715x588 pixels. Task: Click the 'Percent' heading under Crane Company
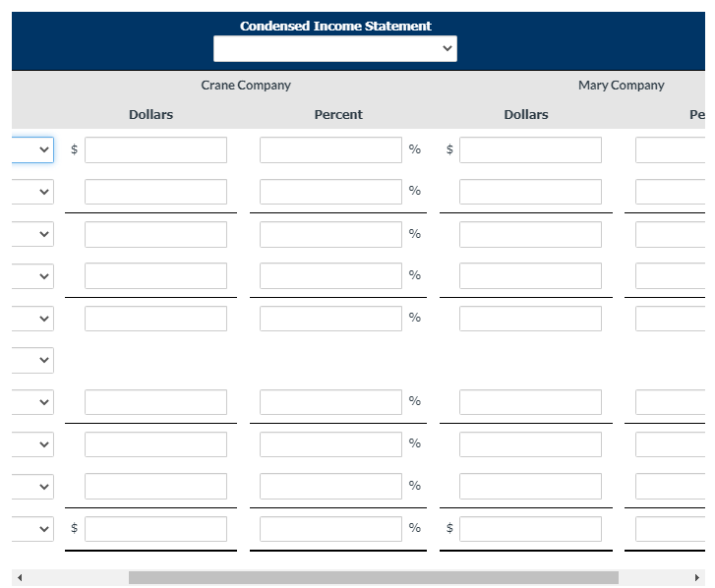(338, 114)
